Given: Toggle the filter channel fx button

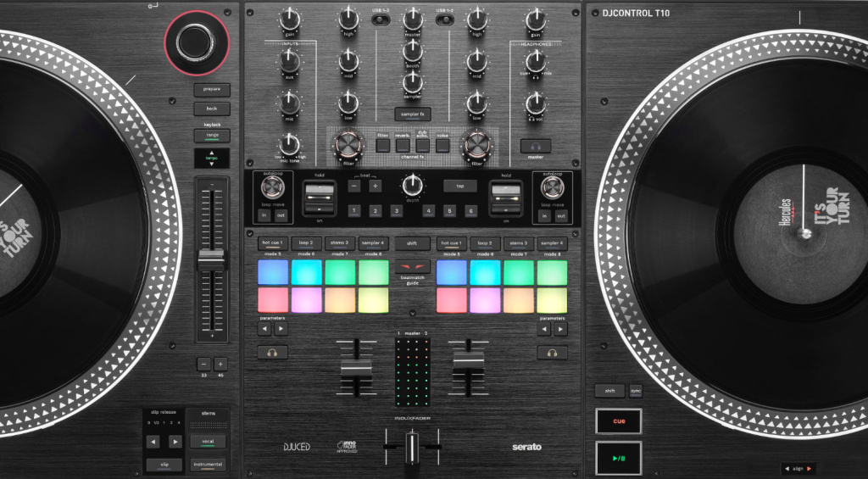Looking at the screenshot, I should tap(383, 146).
